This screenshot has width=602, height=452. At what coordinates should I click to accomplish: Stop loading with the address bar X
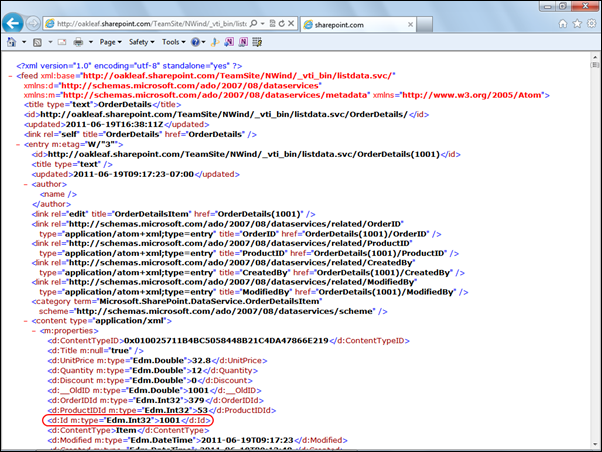click(291, 23)
